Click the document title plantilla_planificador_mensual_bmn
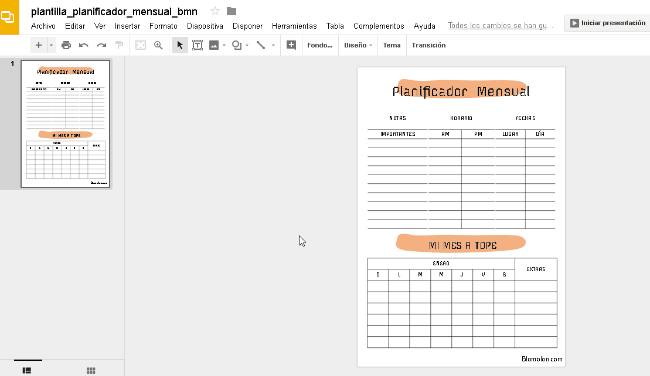Screen dimensions: 650x376 tap(114, 12)
